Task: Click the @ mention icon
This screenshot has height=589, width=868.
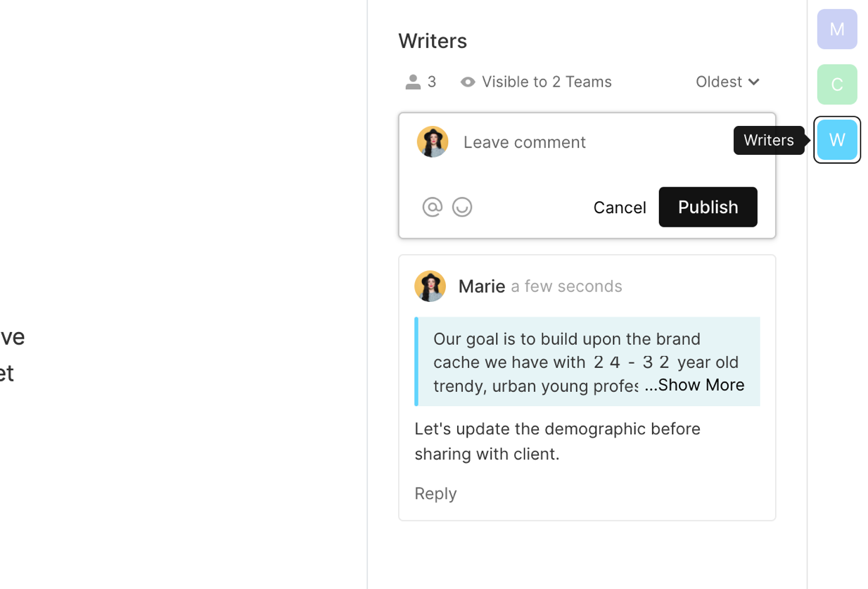Action: 432,207
